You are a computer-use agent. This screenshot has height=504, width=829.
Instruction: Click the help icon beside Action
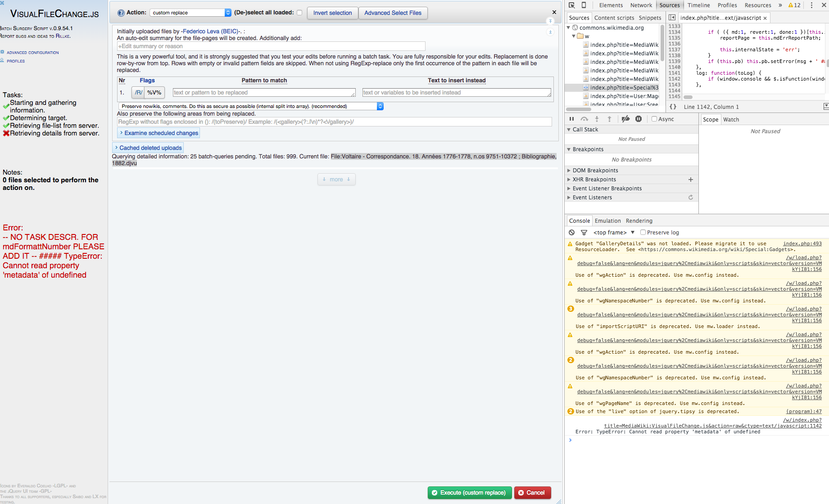point(121,13)
